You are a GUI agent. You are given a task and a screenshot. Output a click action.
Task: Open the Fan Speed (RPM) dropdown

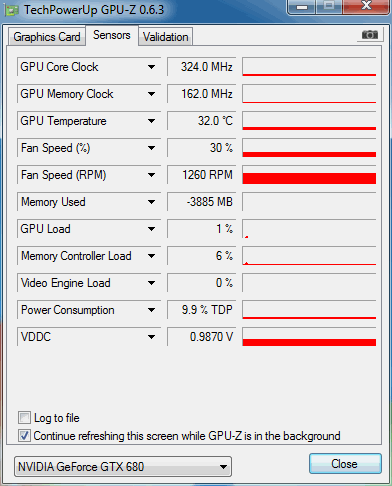tap(151, 175)
